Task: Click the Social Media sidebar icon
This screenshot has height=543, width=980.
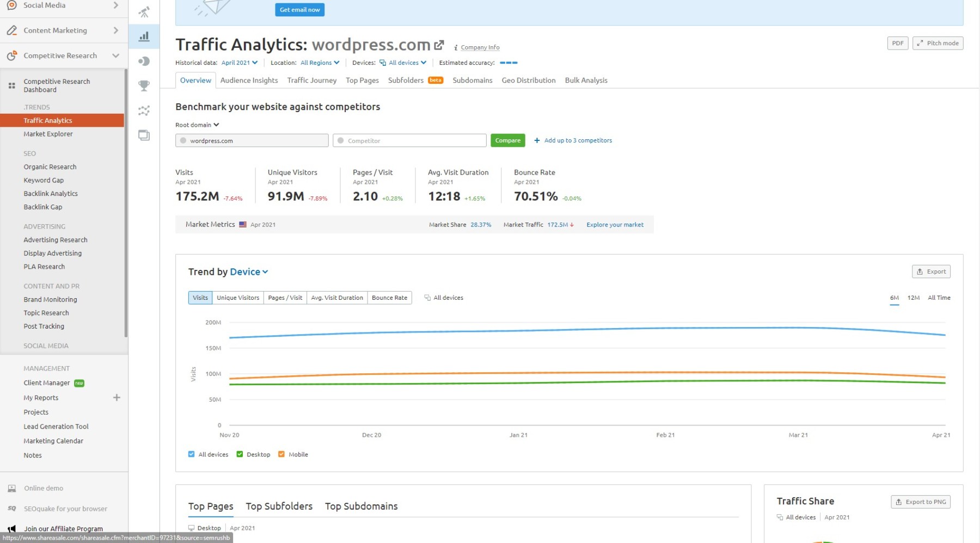Action: point(11,5)
